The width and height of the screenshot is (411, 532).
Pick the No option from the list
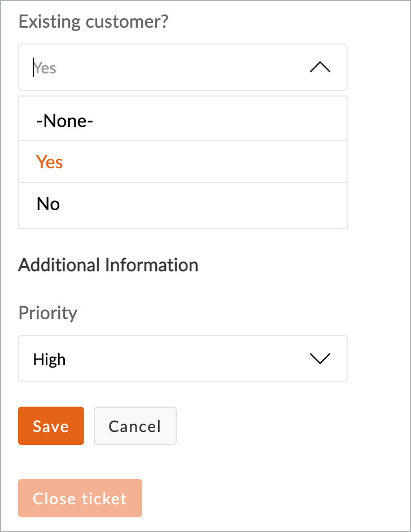[49, 204]
